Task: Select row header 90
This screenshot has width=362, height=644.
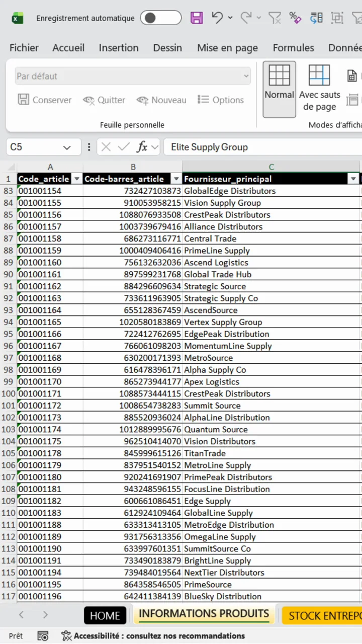Action: coord(8,274)
